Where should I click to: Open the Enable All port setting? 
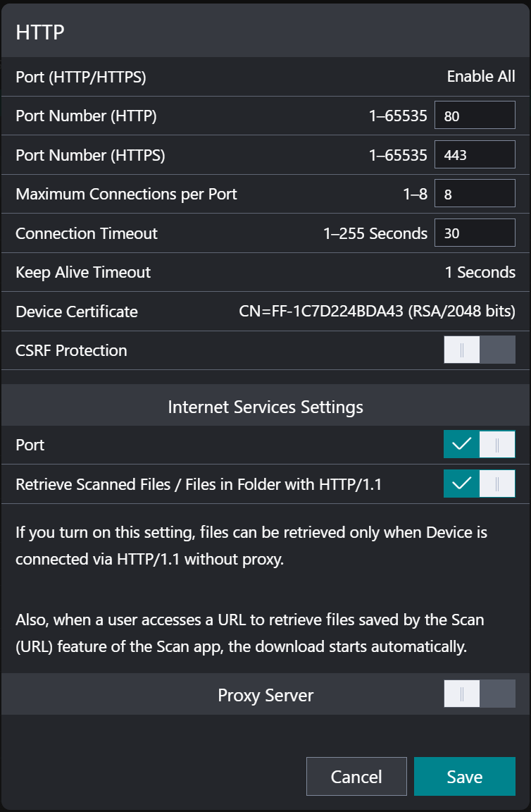(480, 77)
